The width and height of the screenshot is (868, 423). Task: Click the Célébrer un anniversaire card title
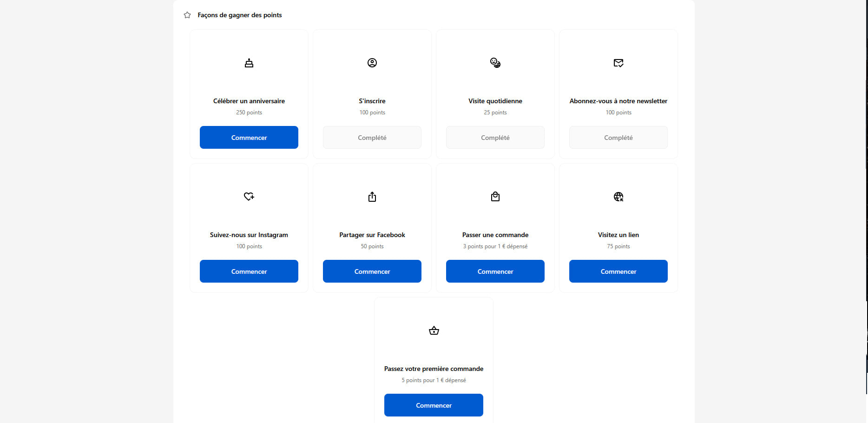249,101
